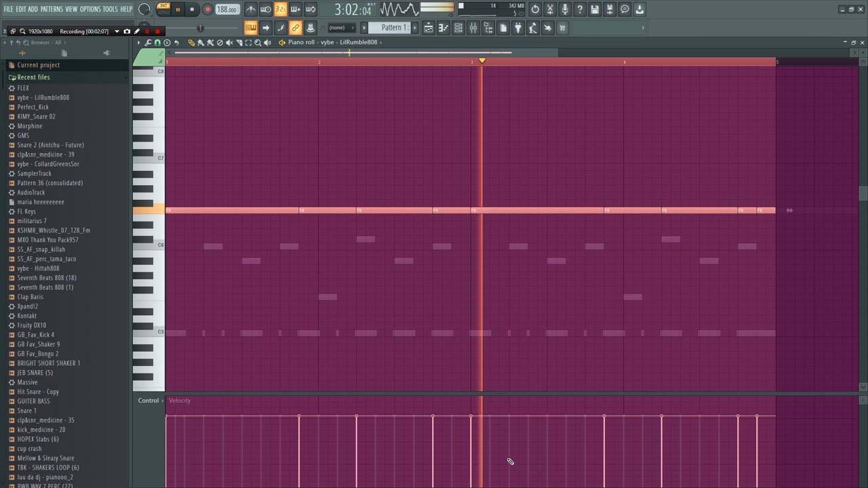Screen dimensions: 868x488
Task: Open recorder overlay dropdown arrow
Action: (x=117, y=31)
